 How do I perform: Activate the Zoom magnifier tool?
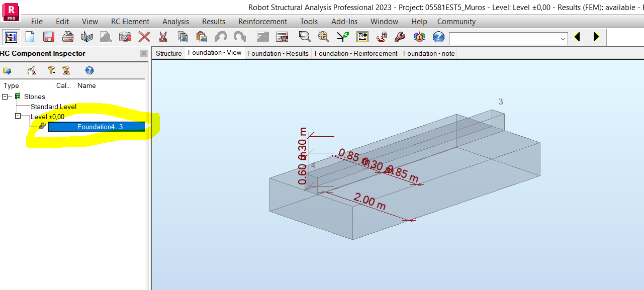[x=304, y=37]
